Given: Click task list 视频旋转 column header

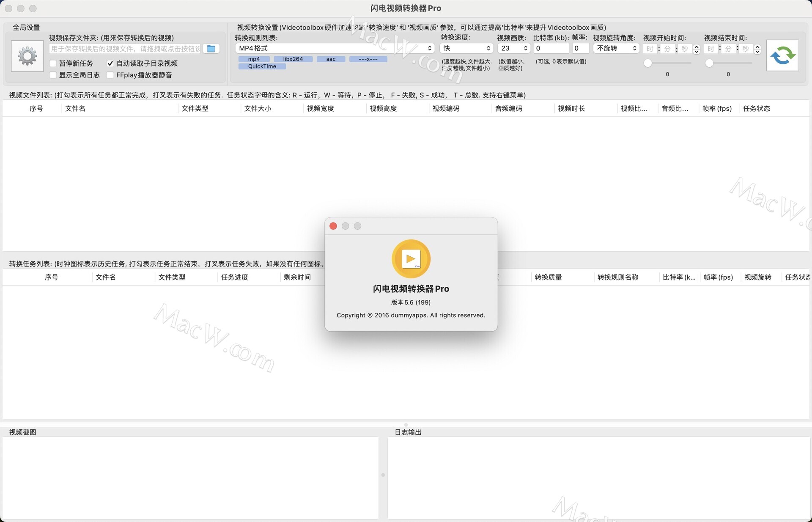Looking at the screenshot, I should (x=761, y=277).
